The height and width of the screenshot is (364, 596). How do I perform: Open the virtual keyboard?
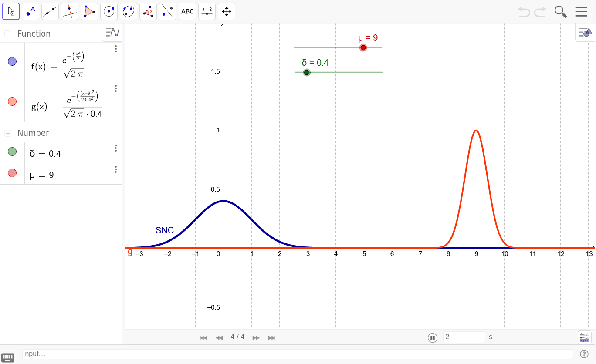click(x=8, y=357)
